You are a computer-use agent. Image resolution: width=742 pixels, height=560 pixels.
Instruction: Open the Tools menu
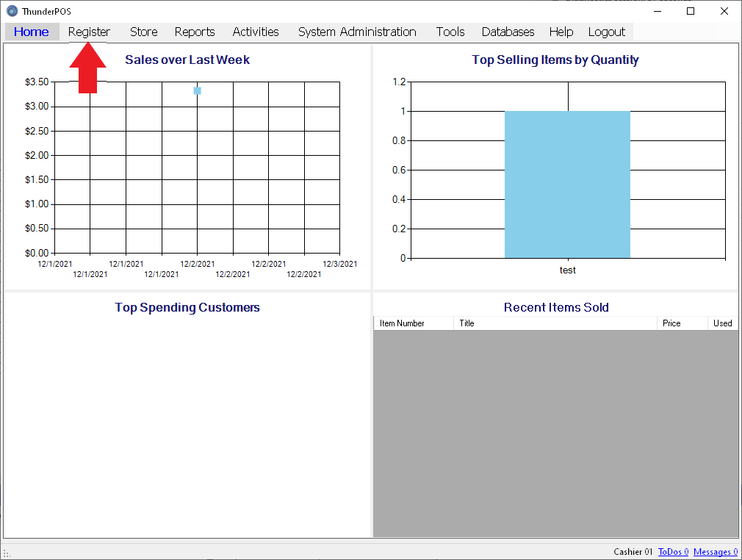pyautogui.click(x=450, y=32)
